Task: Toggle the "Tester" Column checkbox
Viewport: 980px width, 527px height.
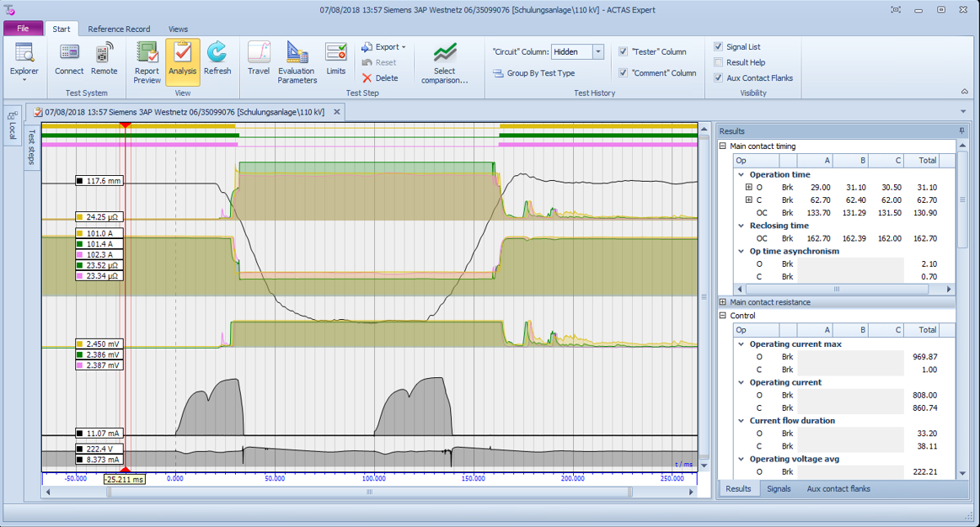Action: [x=623, y=52]
